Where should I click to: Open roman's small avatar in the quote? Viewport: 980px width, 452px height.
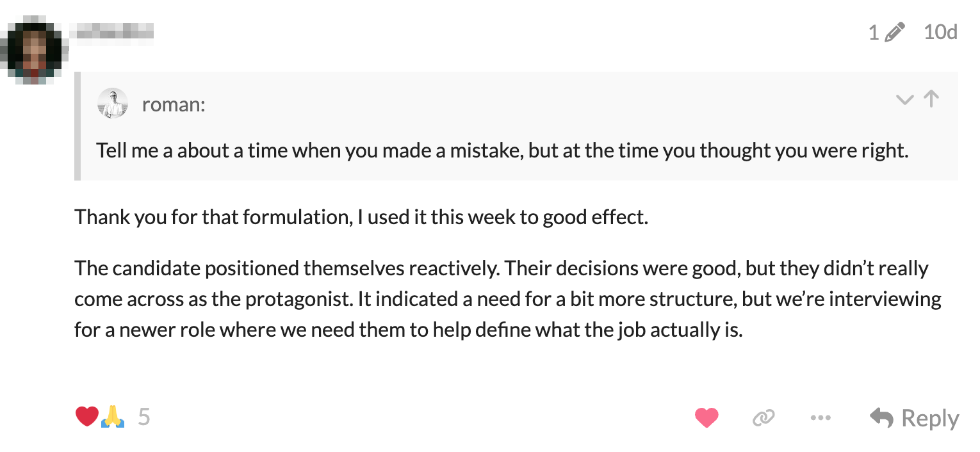pos(113,103)
